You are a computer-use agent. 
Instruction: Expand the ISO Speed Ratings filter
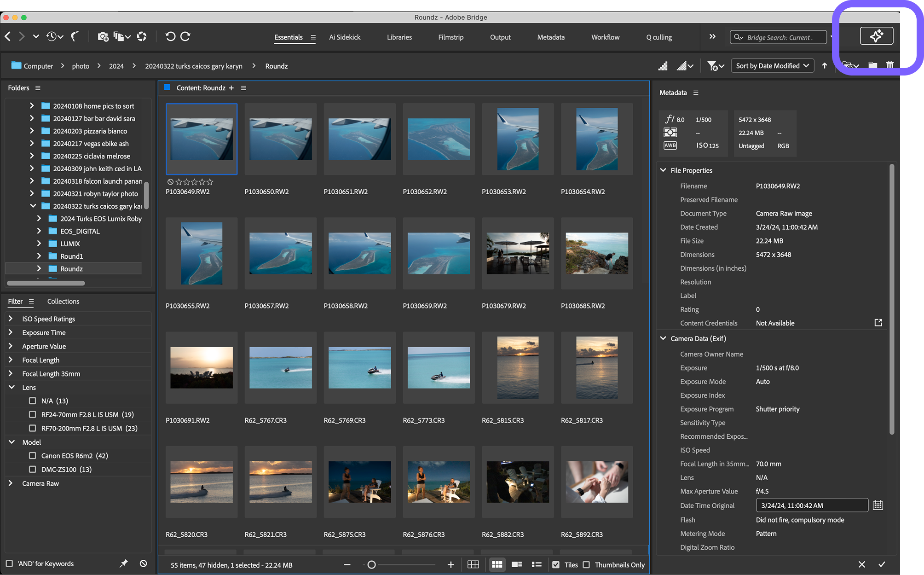11,319
